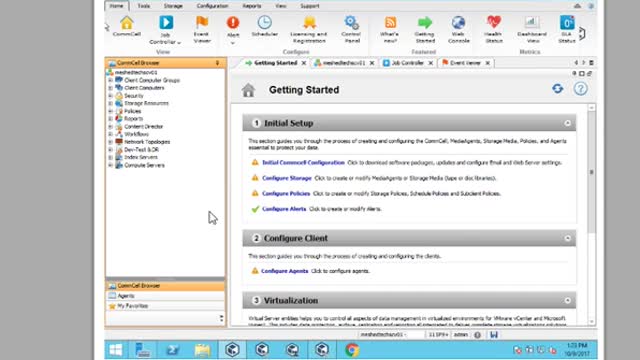Open Licensing and Registration
The image size is (640, 360).
(309, 29)
